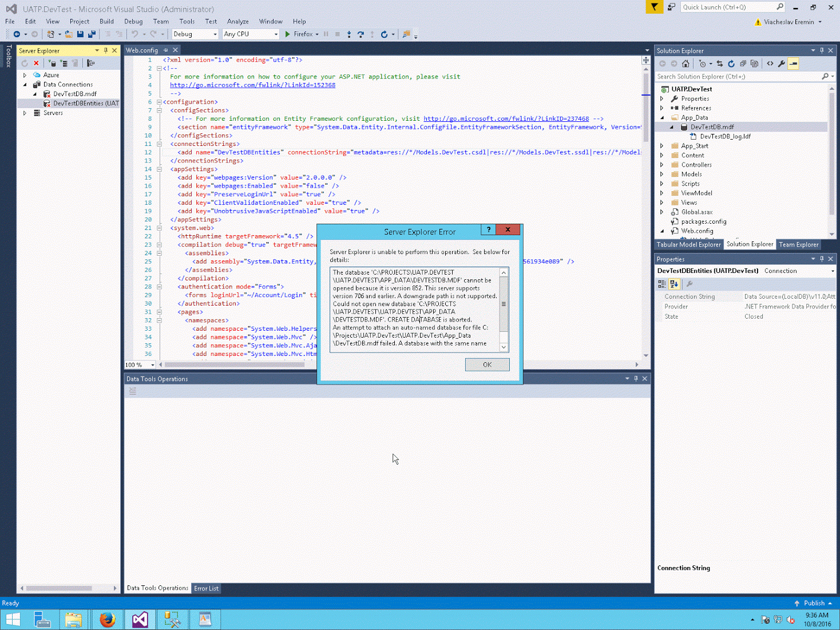Click the red Delete icon in Server Explorer

tap(36, 64)
